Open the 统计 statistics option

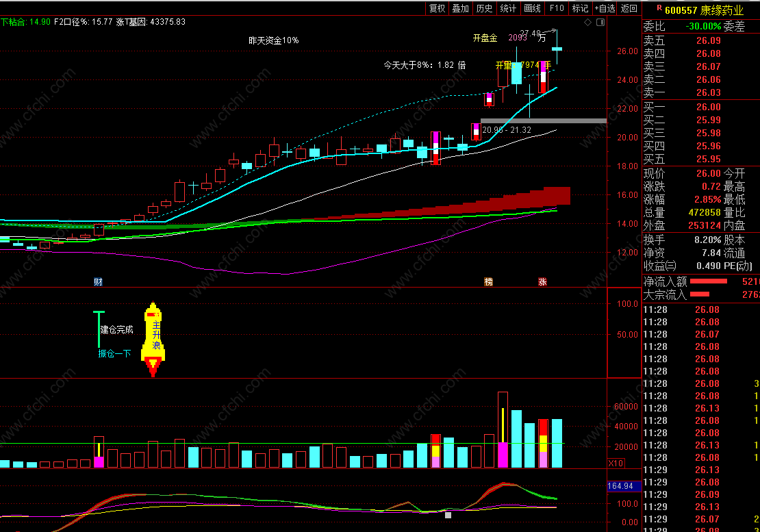click(508, 8)
